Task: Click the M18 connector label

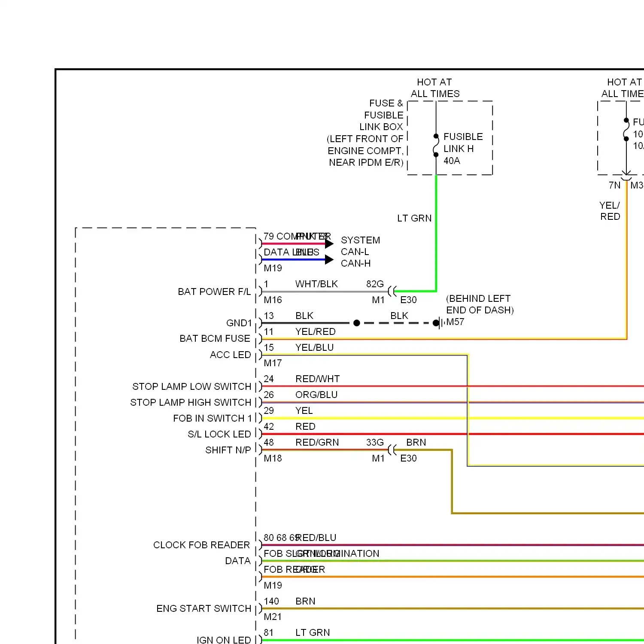Action: (273, 458)
